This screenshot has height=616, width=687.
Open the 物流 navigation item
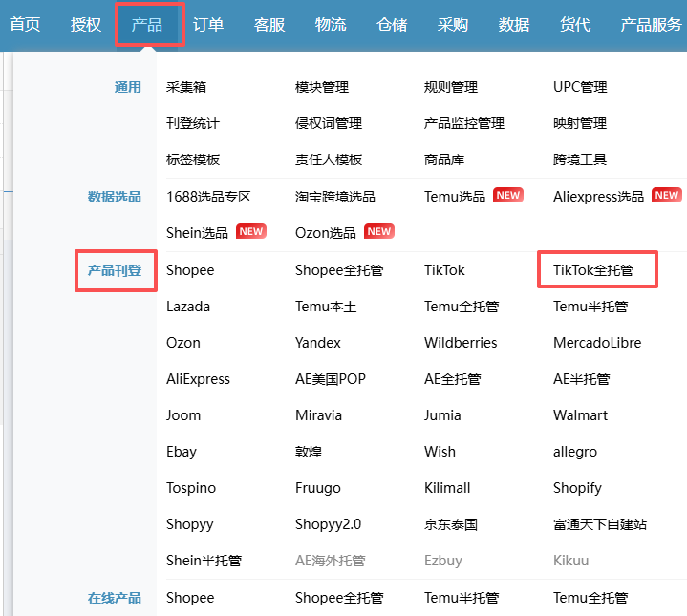click(331, 25)
